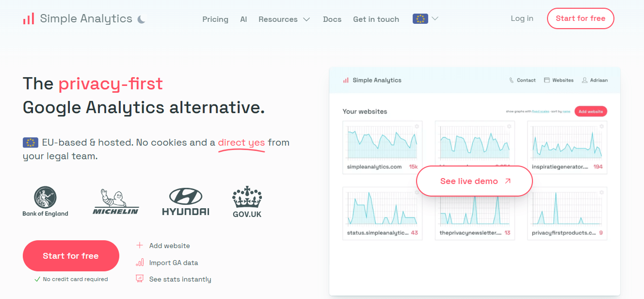Click the Michelin logo

click(x=116, y=202)
